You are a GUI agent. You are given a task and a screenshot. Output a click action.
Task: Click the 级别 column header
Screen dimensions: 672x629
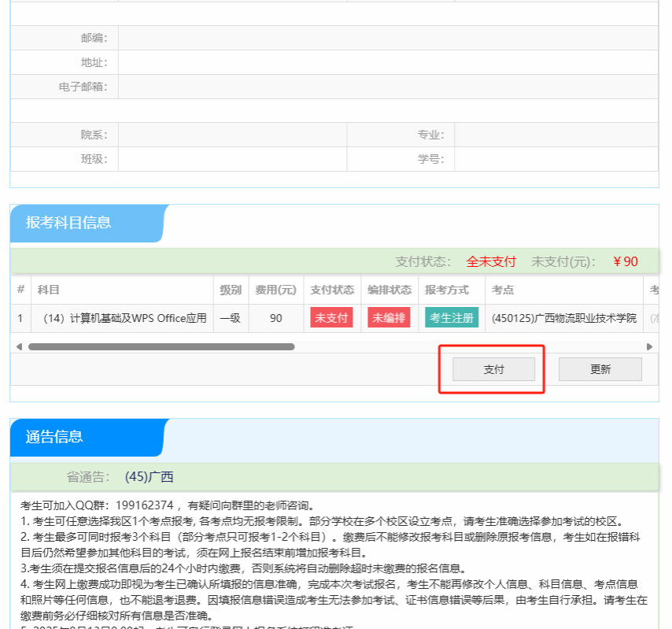click(231, 290)
